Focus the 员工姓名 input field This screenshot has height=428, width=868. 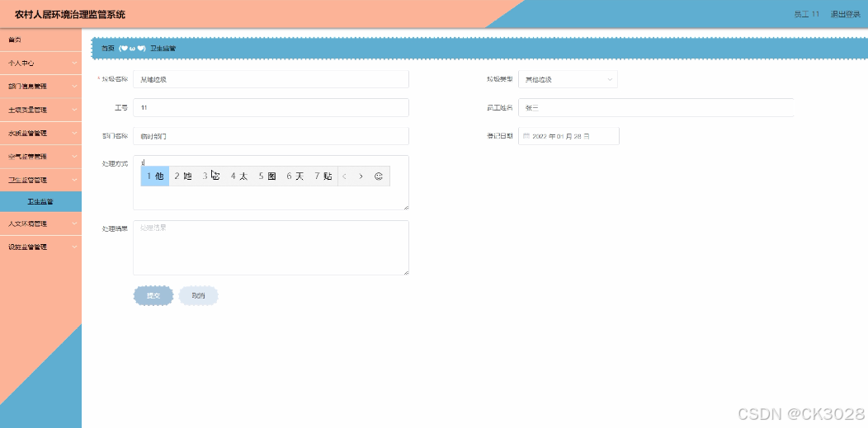click(x=656, y=107)
